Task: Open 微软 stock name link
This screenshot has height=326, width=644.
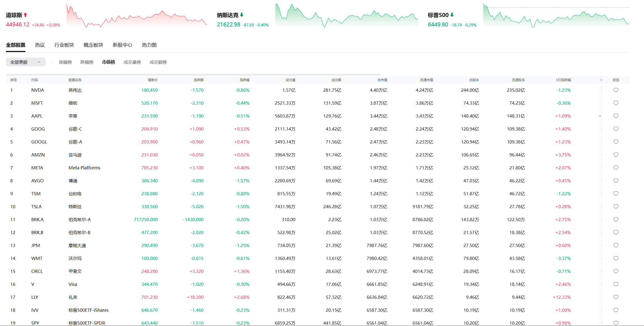Action: point(73,103)
